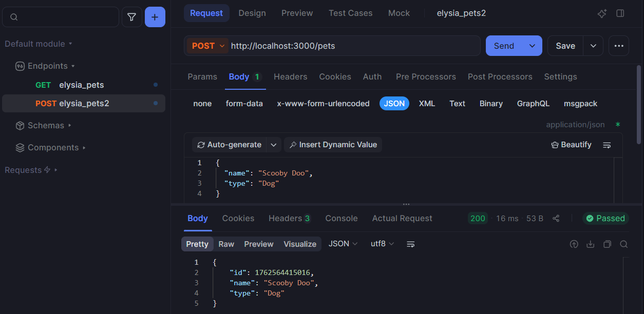Expand the Auto-generate dropdown
This screenshot has height=314, width=644.
coord(274,144)
